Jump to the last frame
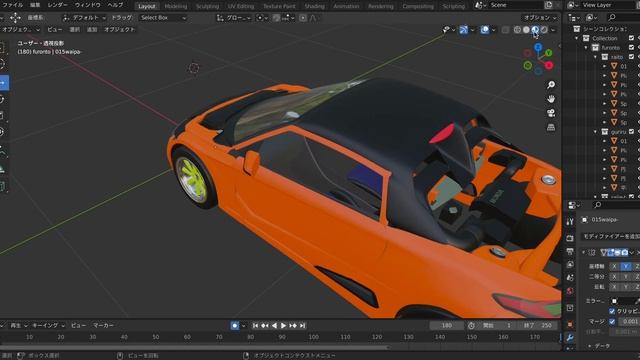Screen dimensions: 640x360 [x=302, y=326]
